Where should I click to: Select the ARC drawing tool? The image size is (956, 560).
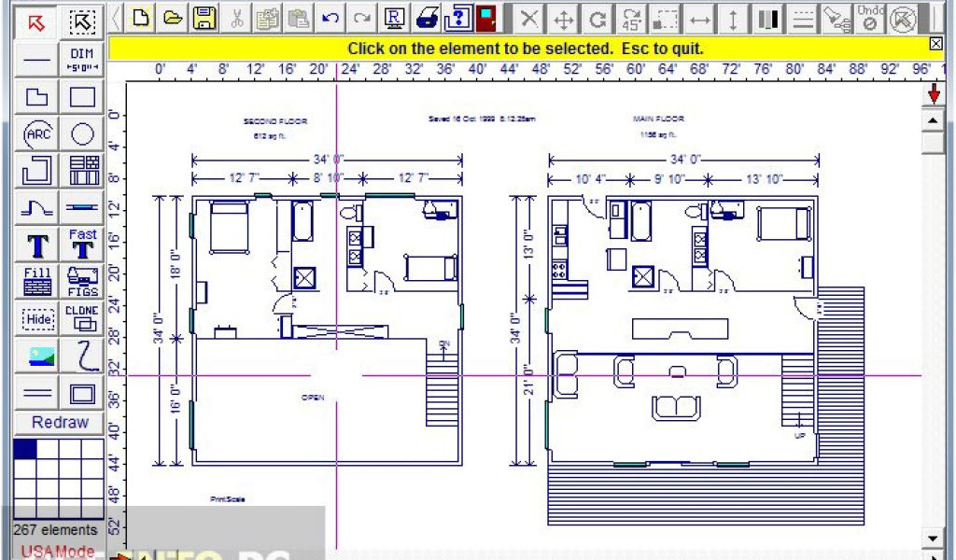[37, 133]
